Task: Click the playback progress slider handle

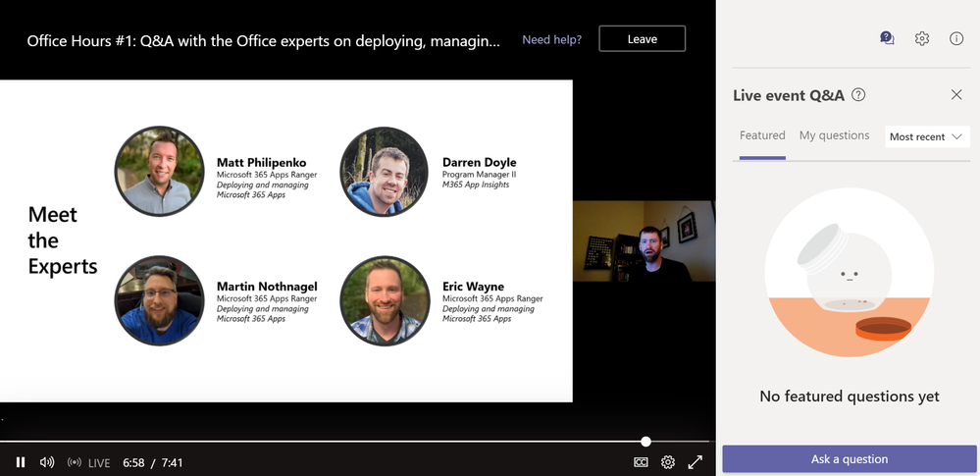Action: 645,442
